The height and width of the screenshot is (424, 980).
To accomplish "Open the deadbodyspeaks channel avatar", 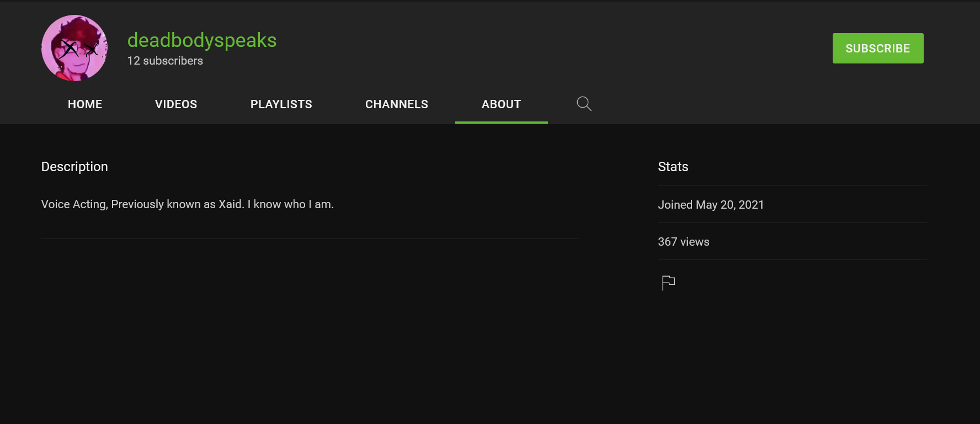I will 74,48.
